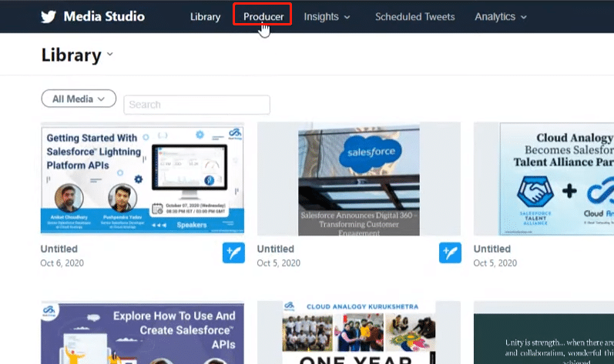Open Getting Started With Salesforce Lightning thumbnail

pos(143,179)
